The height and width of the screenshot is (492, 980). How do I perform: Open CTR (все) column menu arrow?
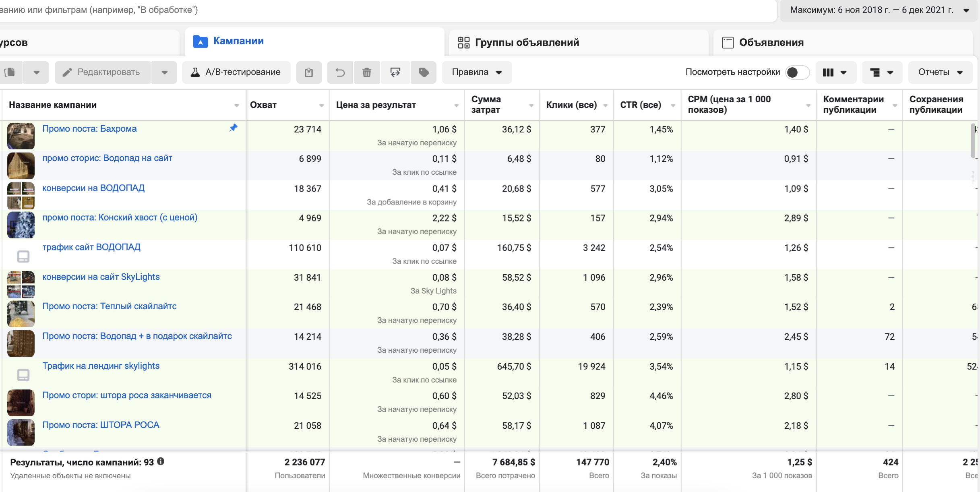pos(673,105)
